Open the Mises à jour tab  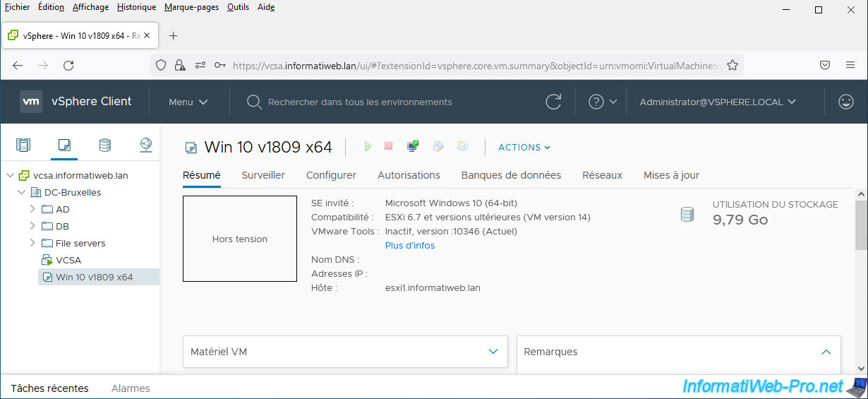click(x=671, y=175)
